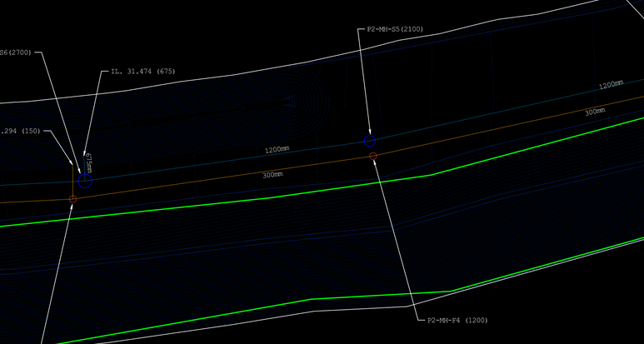644x344 pixels.
Task: Click the IL. 31.474 (675) annotation
Action: (143, 72)
